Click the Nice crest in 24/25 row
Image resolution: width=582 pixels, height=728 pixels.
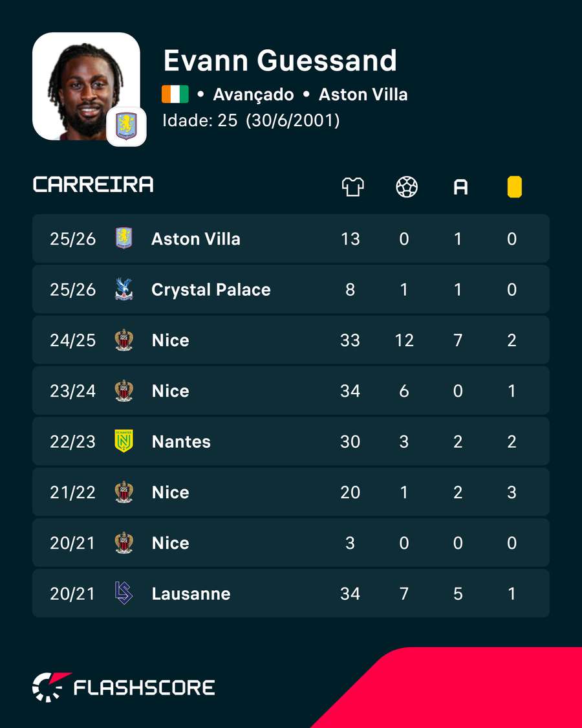point(124,340)
